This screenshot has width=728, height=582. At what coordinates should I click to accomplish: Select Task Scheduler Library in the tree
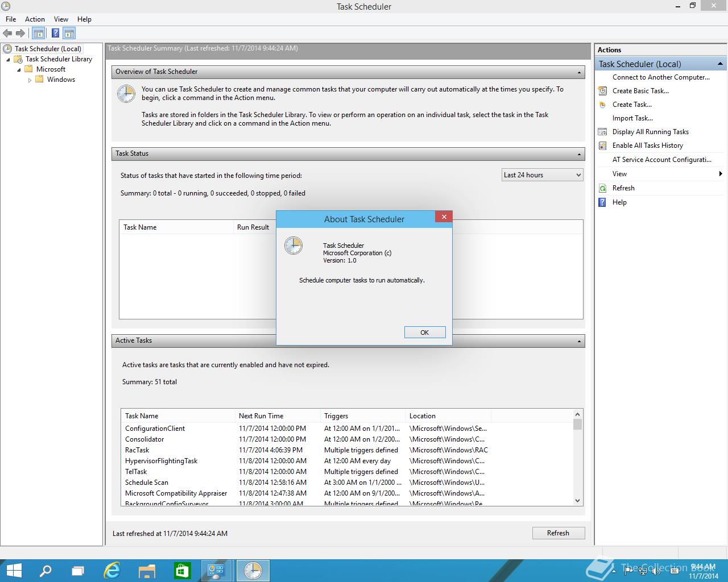coord(59,59)
